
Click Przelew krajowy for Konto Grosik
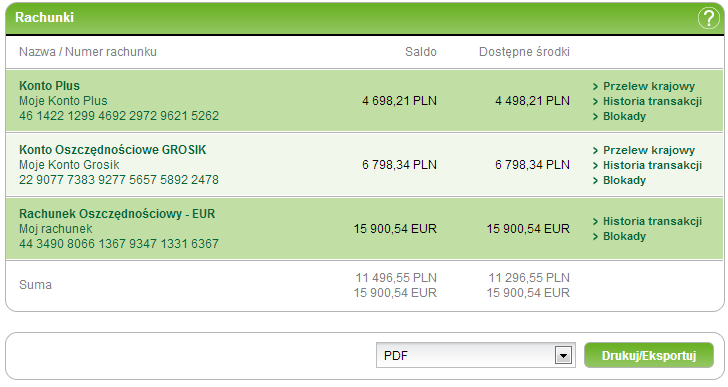[x=649, y=150]
